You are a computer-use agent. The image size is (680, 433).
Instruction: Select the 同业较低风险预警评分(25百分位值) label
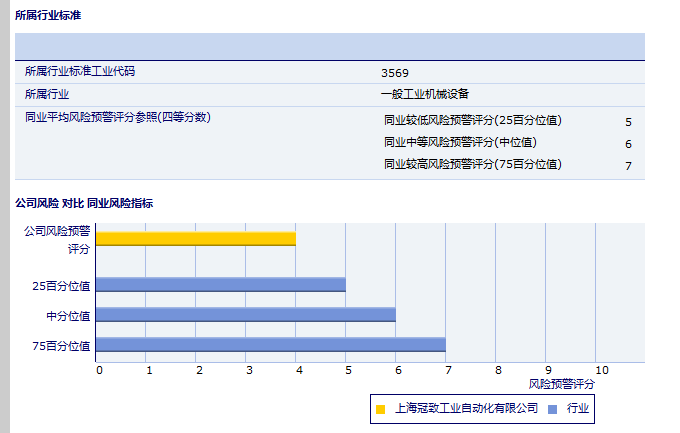pyautogui.click(x=473, y=121)
